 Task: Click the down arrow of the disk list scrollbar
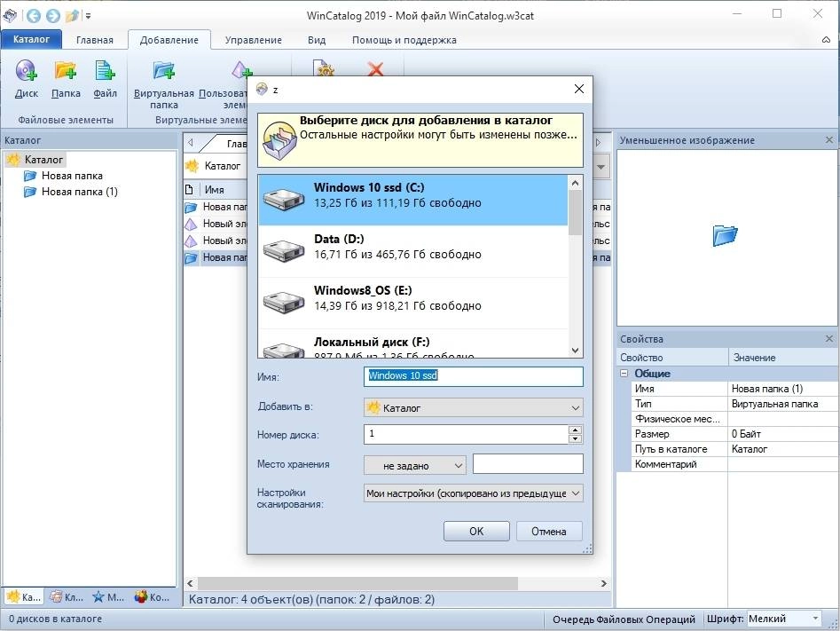point(575,350)
